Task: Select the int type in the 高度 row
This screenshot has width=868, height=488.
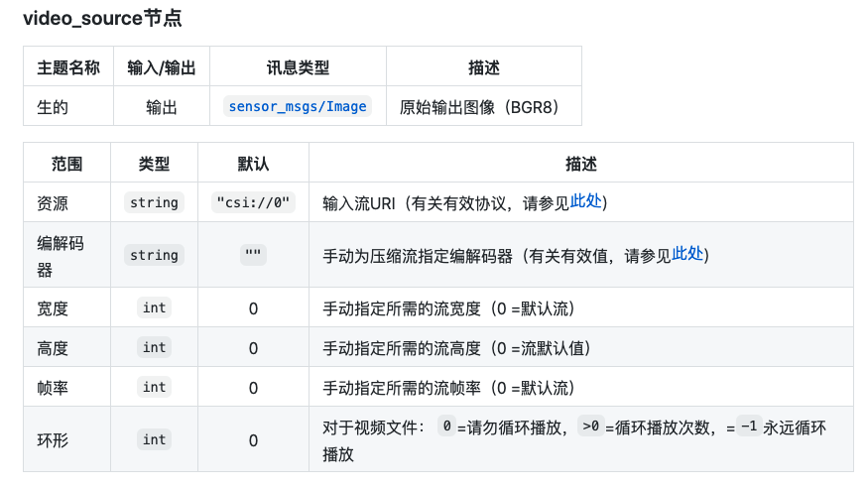Action: click(154, 347)
